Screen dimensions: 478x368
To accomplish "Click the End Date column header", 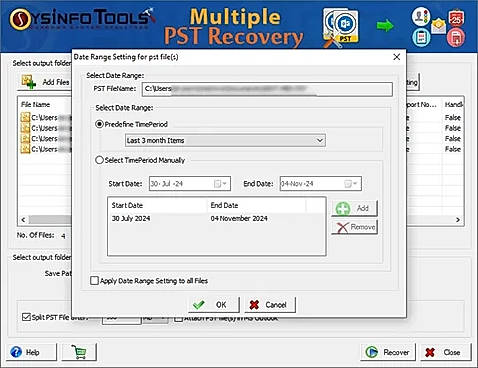I will (224, 205).
